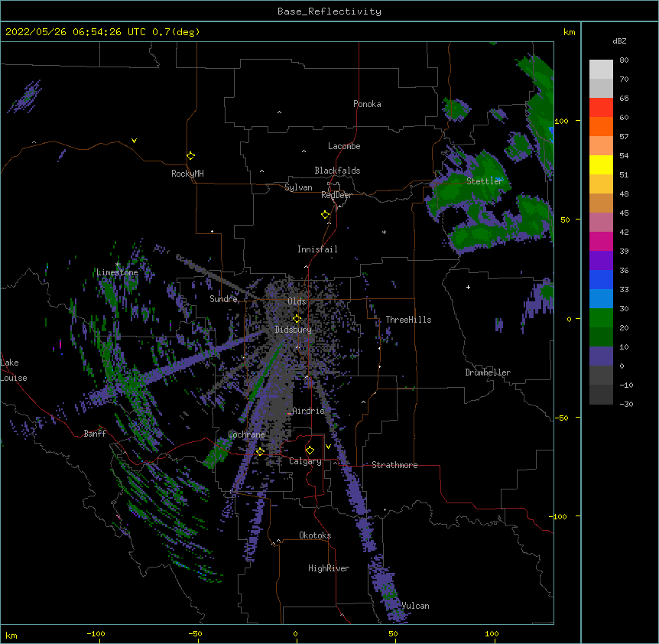Click the Sylvan label
This screenshot has width=659, height=644.
tap(298, 187)
